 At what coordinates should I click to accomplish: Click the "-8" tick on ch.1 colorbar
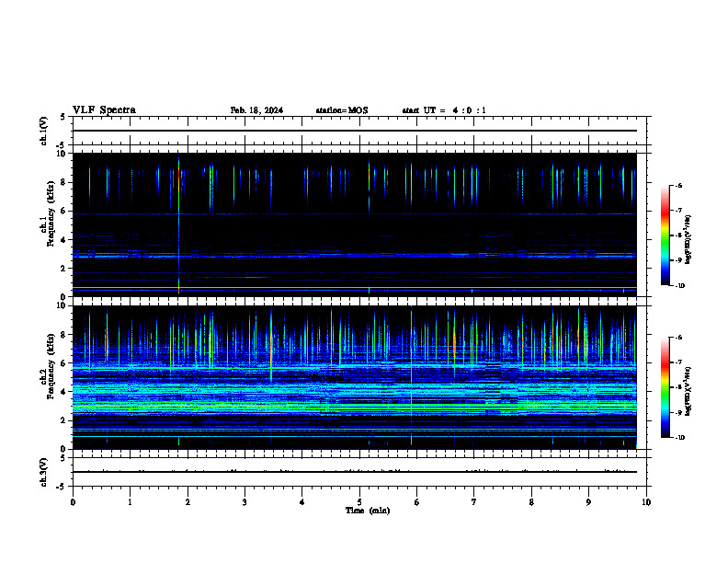678,236
